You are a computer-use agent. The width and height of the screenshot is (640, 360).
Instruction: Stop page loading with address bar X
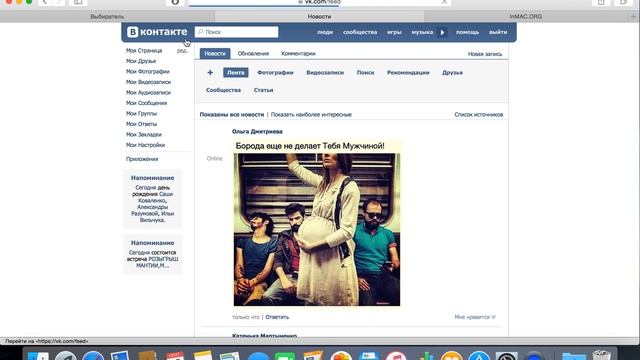(x=444, y=2)
